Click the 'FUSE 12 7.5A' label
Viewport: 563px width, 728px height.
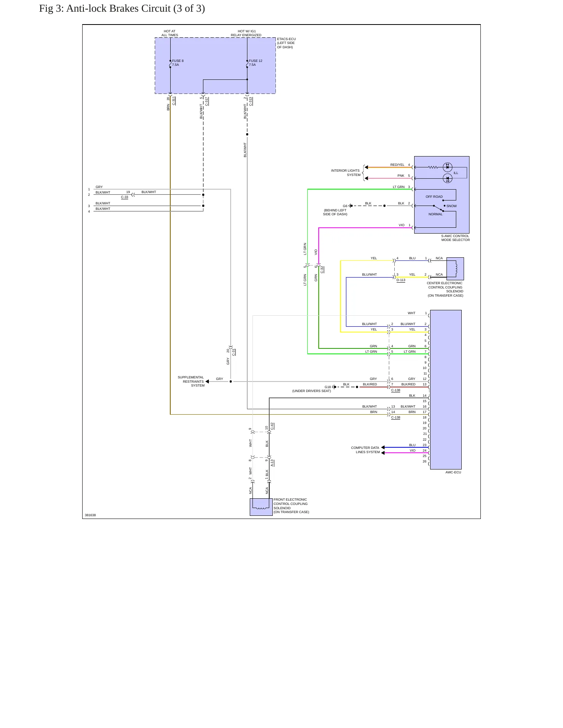256,63
